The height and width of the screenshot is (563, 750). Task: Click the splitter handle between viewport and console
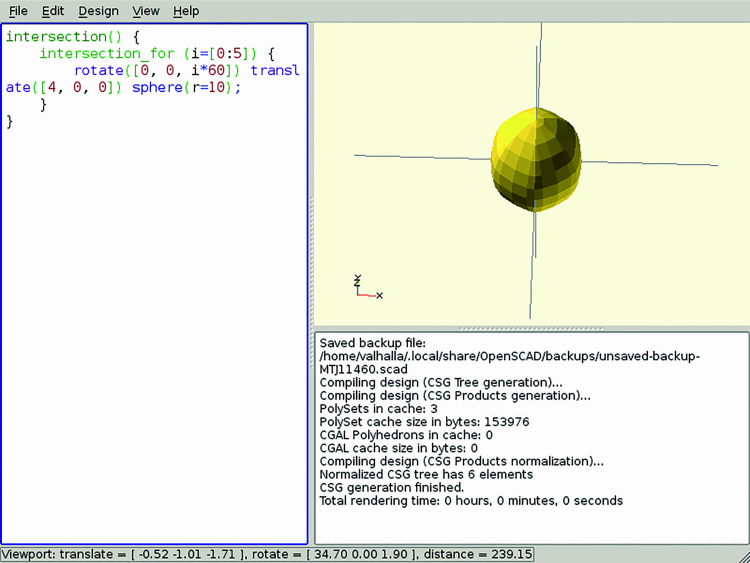coord(531,328)
